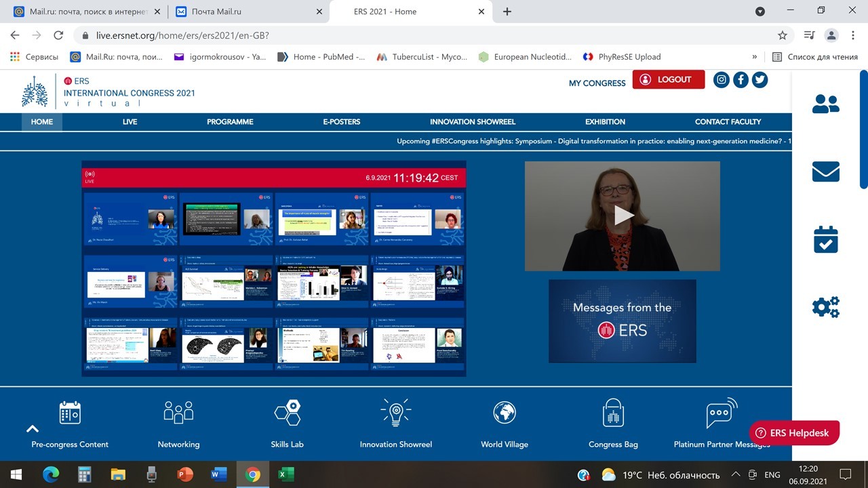Expand the hidden bookmarks overflow chevron
Screen dimensions: 868x488
[755, 57]
